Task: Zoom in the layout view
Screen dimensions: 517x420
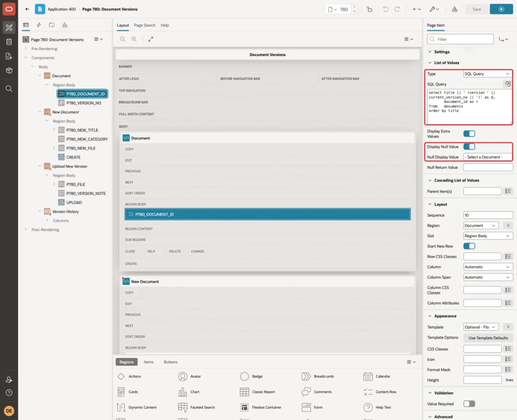Action: [134, 39]
